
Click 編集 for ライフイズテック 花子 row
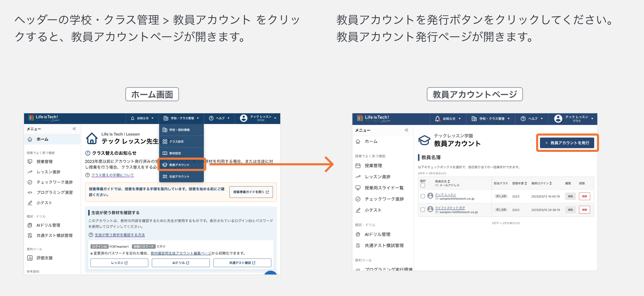tap(570, 210)
